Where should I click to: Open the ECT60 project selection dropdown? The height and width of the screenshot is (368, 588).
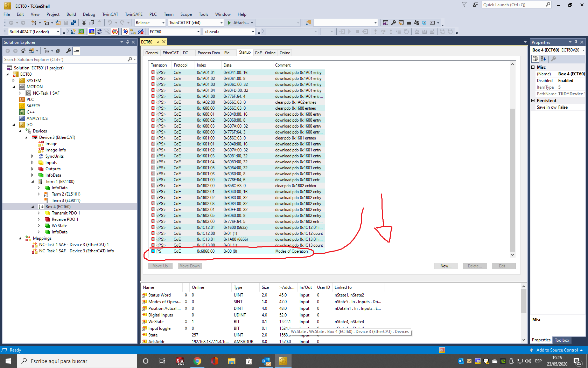tap(174, 32)
